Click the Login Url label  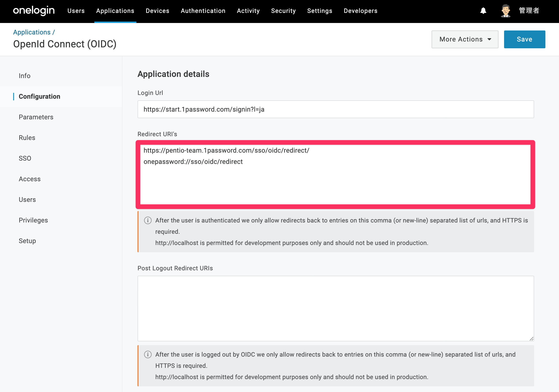click(x=150, y=93)
